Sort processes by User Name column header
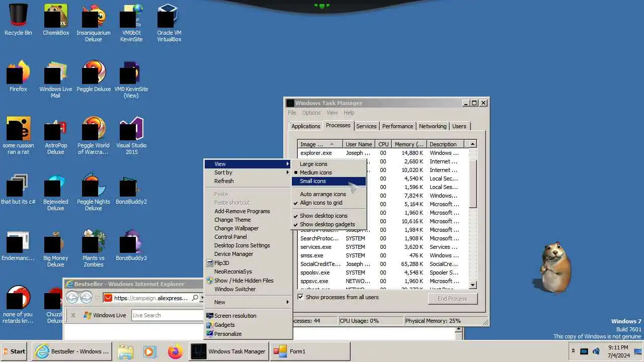This screenshot has width=644, height=362. point(359,144)
